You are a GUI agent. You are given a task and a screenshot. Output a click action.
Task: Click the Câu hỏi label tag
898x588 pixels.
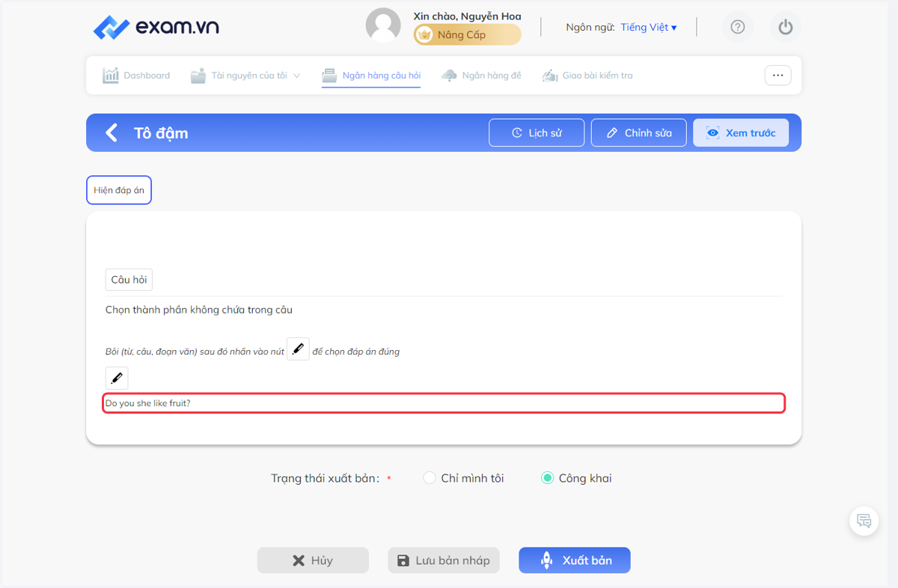coord(129,280)
